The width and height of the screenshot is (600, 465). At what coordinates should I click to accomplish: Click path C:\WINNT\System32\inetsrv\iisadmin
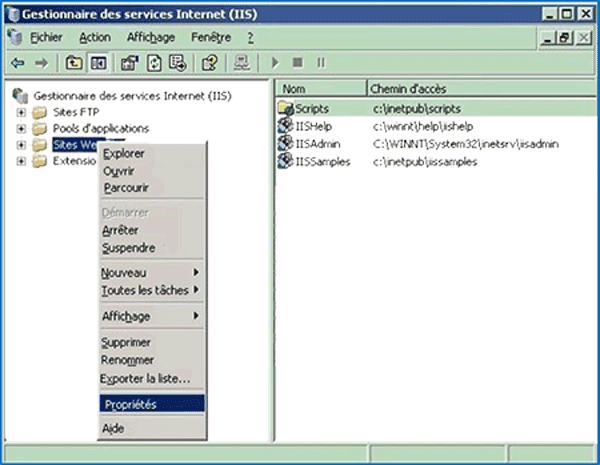(466, 144)
